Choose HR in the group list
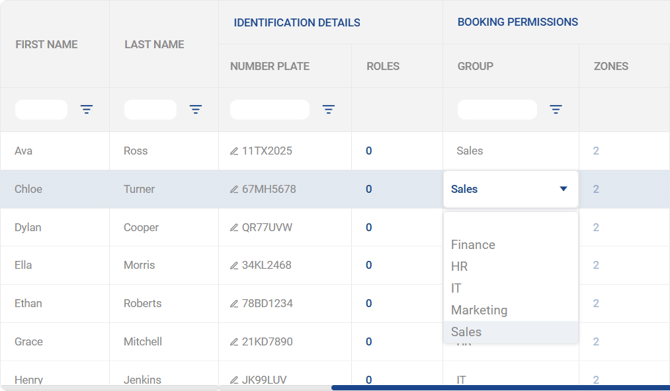Image resolution: width=670 pixels, height=391 pixels. point(511,267)
